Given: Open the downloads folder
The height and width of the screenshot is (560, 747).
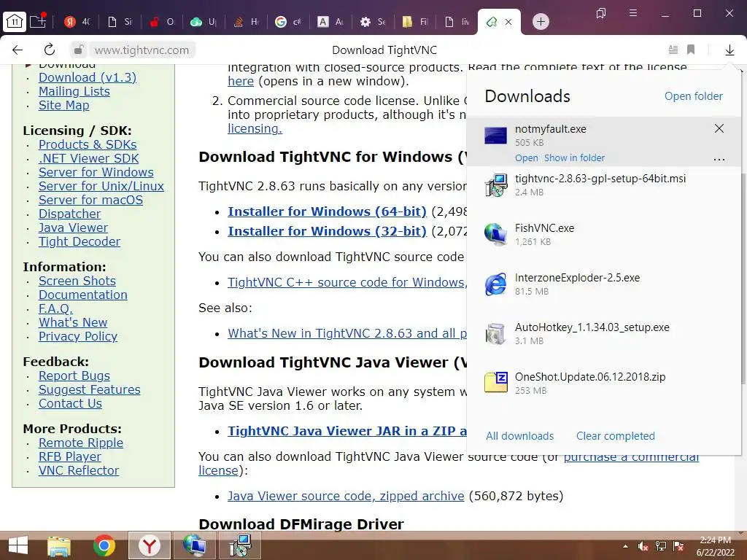Looking at the screenshot, I should (x=693, y=96).
